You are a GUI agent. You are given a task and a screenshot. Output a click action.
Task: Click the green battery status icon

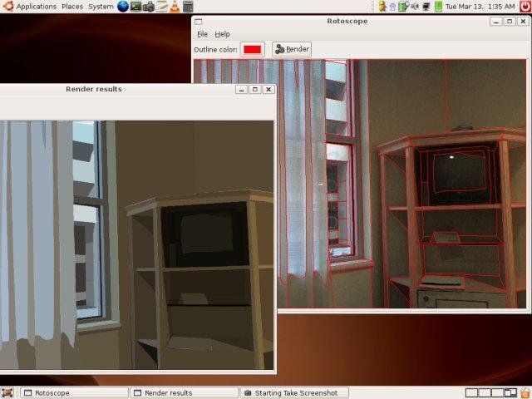(438, 7)
